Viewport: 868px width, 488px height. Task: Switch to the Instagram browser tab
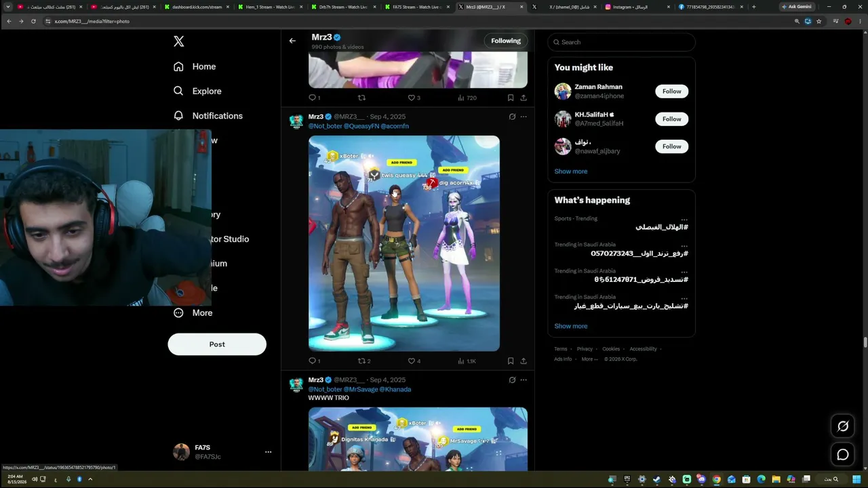point(637,7)
